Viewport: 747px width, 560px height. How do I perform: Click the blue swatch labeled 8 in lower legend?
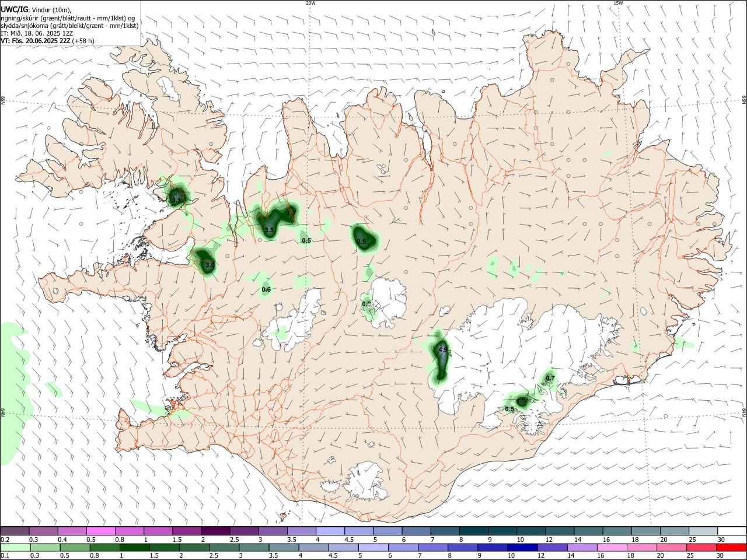click(x=463, y=547)
